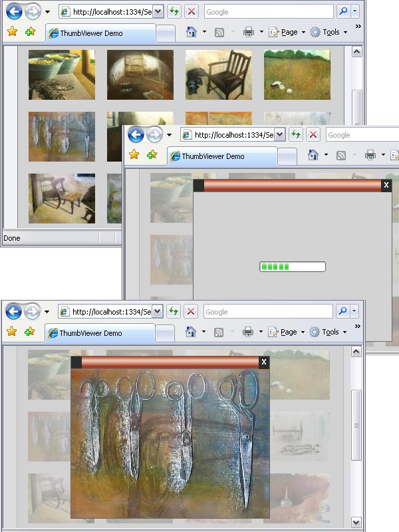Open new tab button in top window
399x532 pixels.
click(166, 35)
